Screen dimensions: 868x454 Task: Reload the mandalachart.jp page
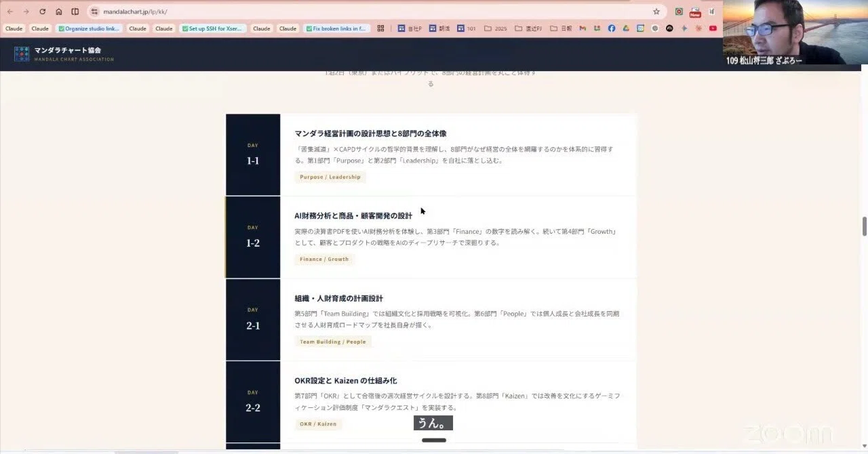(x=42, y=12)
